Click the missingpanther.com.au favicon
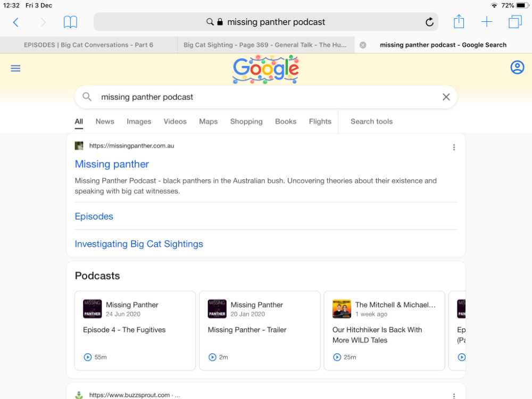The height and width of the screenshot is (399, 532). point(79,146)
